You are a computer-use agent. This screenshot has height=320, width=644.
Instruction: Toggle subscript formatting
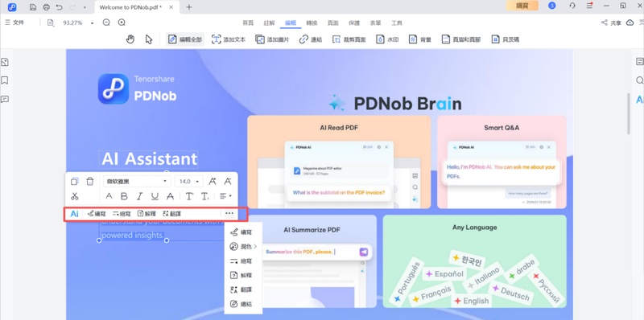click(x=205, y=196)
